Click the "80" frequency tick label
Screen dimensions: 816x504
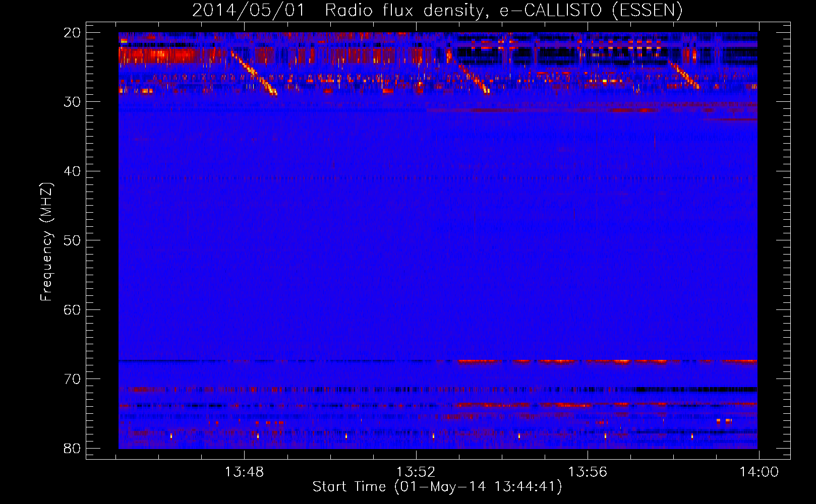tap(73, 448)
